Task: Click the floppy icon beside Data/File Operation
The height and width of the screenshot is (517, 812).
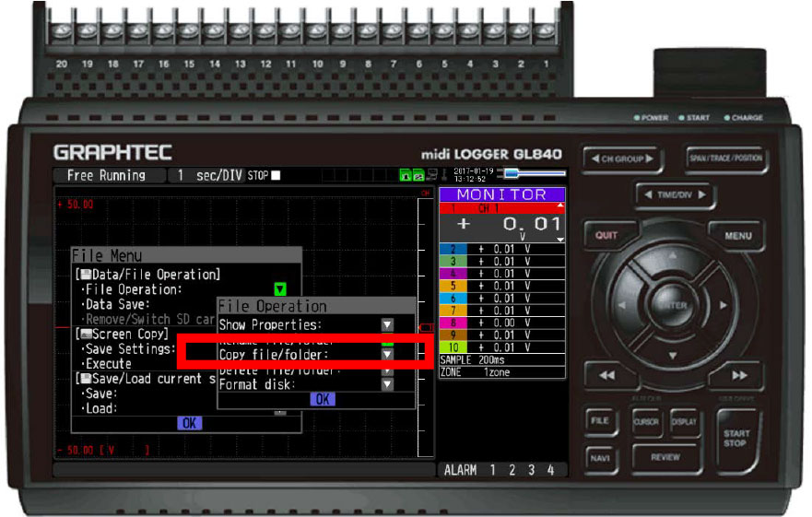Action: point(86,274)
